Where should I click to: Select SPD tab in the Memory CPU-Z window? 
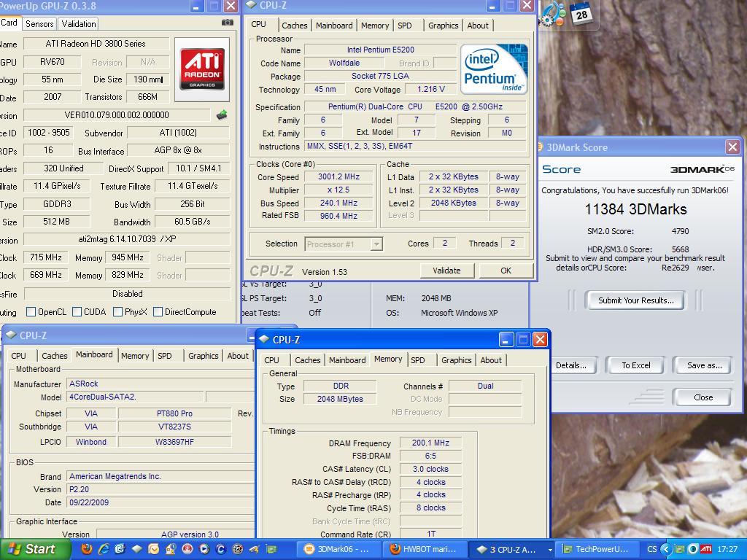tap(418, 360)
